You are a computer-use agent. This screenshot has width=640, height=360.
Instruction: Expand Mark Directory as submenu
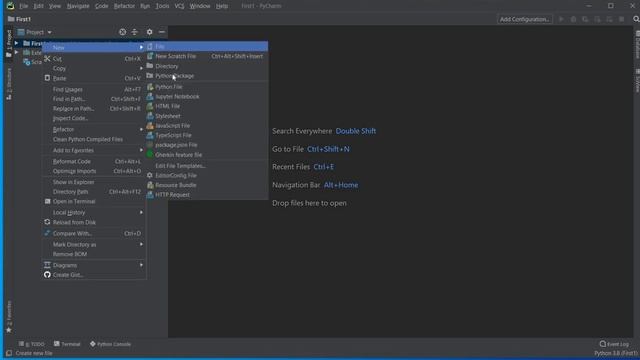(94, 244)
